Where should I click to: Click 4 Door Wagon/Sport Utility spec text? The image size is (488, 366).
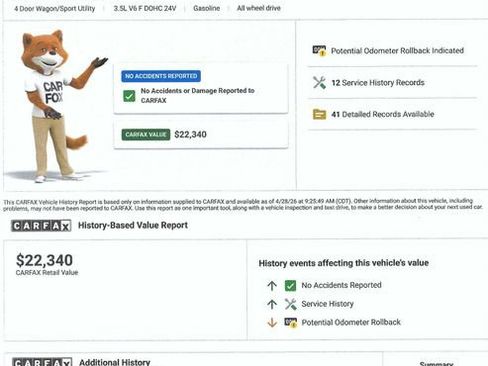(55, 9)
